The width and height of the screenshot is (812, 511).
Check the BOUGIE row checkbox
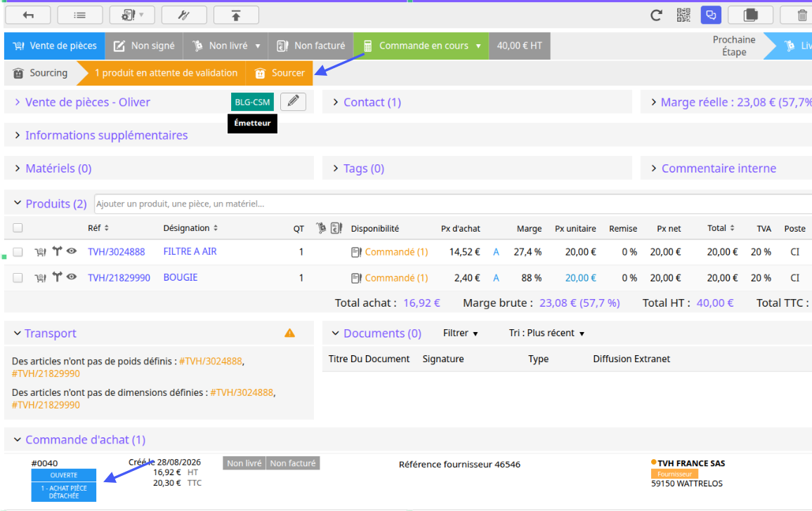pyautogui.click(x=18, y=278)
